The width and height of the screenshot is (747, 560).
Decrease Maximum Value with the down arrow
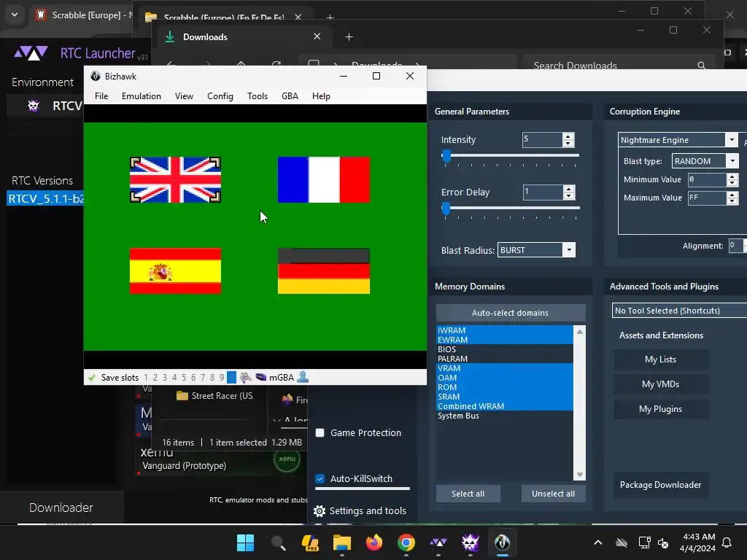click(x=732, y=201)
